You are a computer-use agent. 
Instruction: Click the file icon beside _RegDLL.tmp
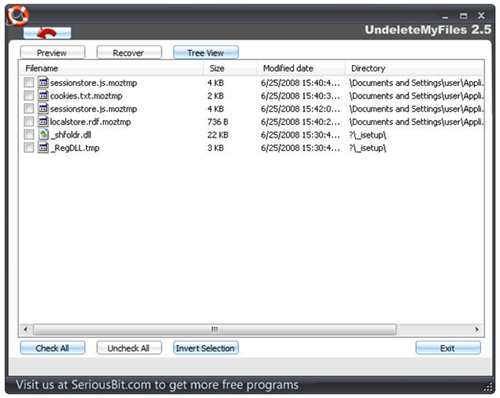coord(43,148)
